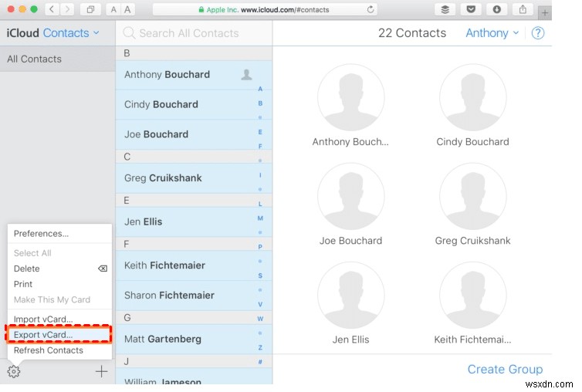Jump to letter E in alphabet index
This screenshot has height=392, width=582.
pyautogui.click(x=260, y=132)
